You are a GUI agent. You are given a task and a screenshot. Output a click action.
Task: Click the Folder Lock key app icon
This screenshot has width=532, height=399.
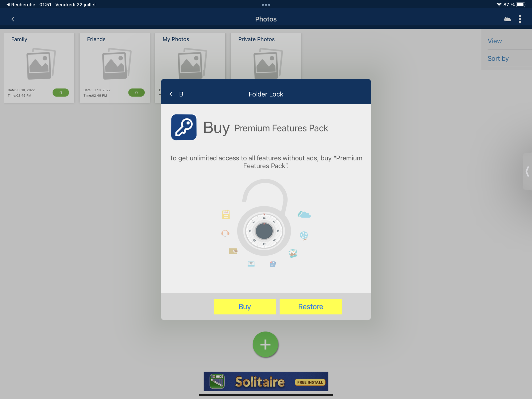(x=184, y=127)
